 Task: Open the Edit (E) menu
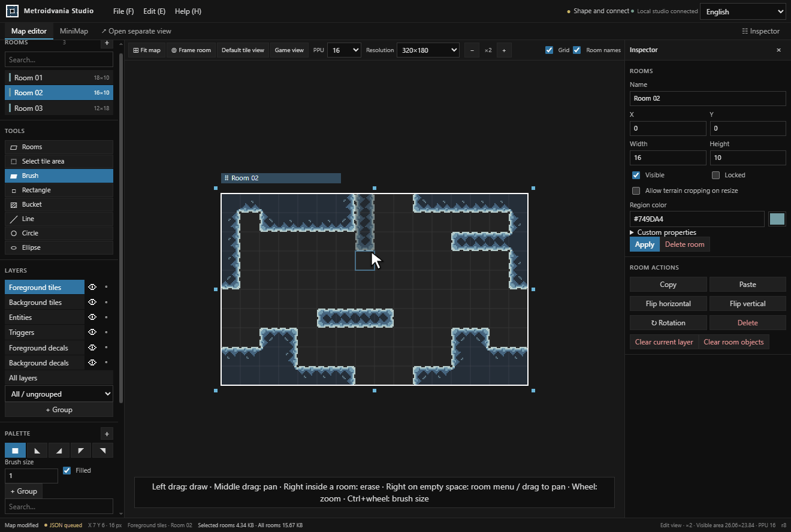pyautogui.click(x=154, y=11)
